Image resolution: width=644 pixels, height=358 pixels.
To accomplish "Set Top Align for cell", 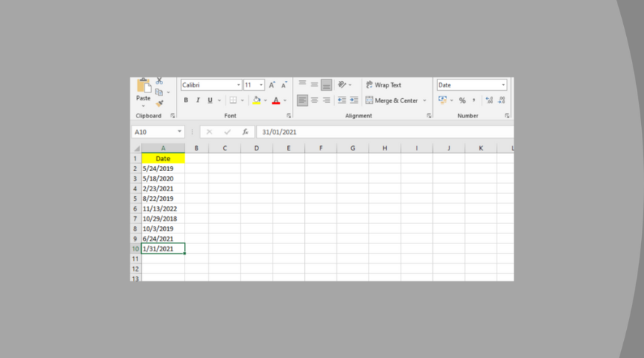I will (302, 84).
